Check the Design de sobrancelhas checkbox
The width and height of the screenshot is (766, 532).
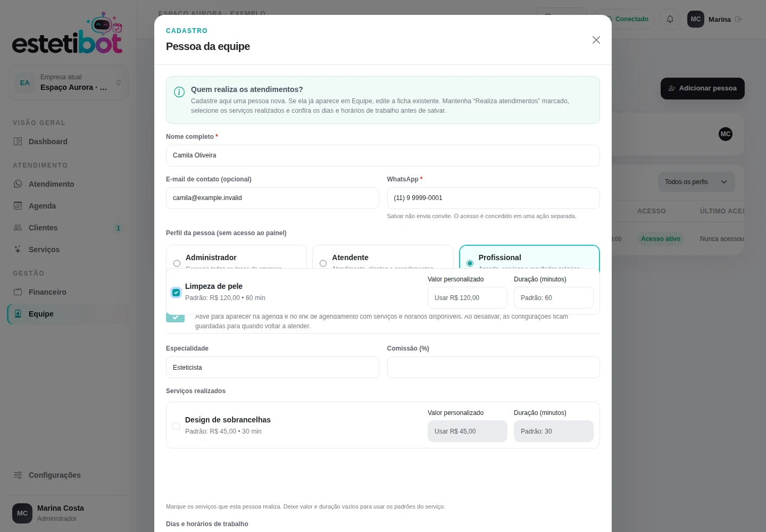coord(176,426)
